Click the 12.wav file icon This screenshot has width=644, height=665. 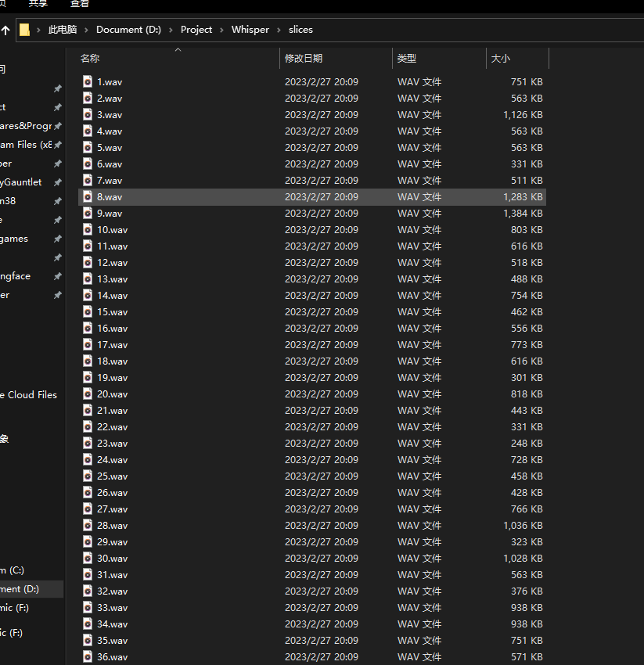88,263
